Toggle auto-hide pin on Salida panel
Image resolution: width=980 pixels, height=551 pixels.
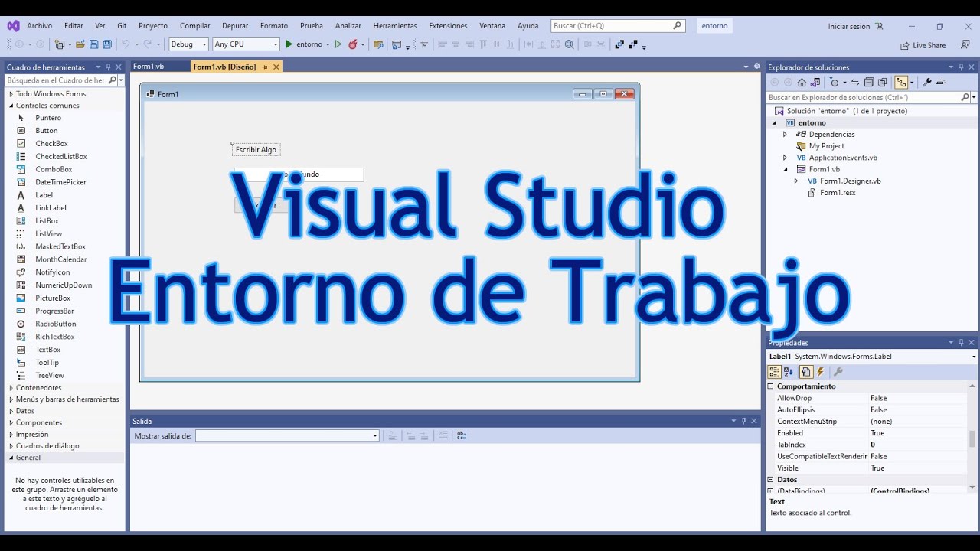(x=743, y=421)
